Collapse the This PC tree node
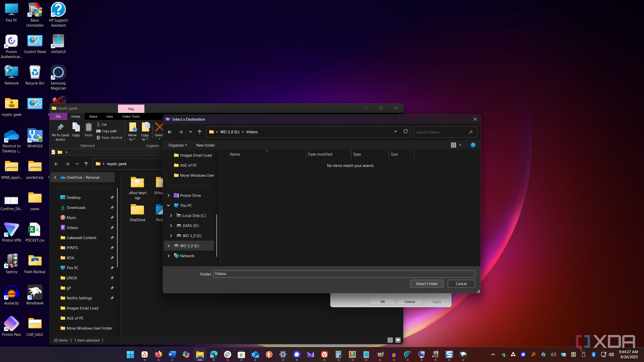 pyautogui.click(x=169, y=205)
